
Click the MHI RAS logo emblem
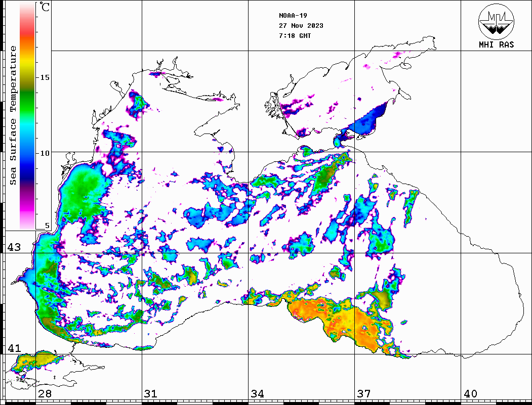tap(496, 21)
